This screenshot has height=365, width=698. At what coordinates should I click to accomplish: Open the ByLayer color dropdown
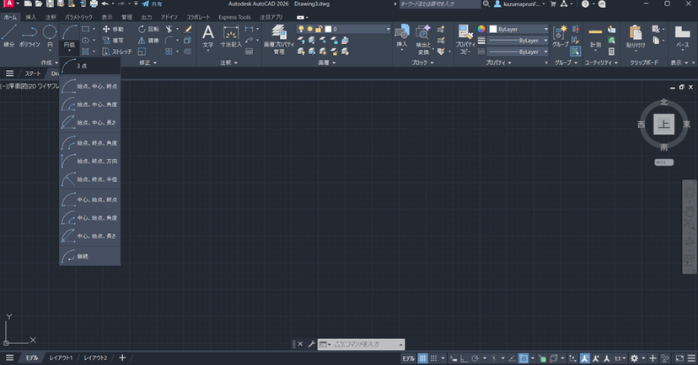pyautogui.click(x=546, y=29)
